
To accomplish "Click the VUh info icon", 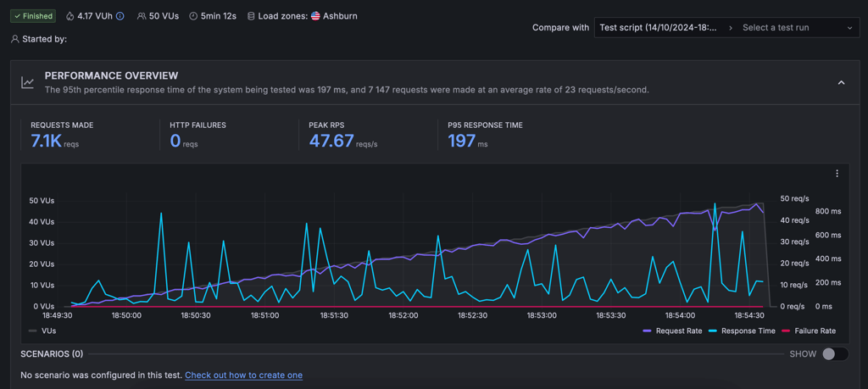I will pos(120,16).
